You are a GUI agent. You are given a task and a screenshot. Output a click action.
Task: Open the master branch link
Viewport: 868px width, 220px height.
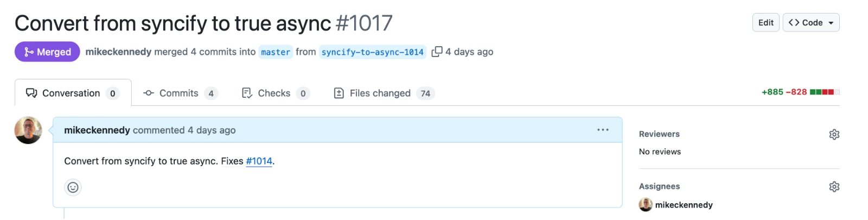coord(276,52)
